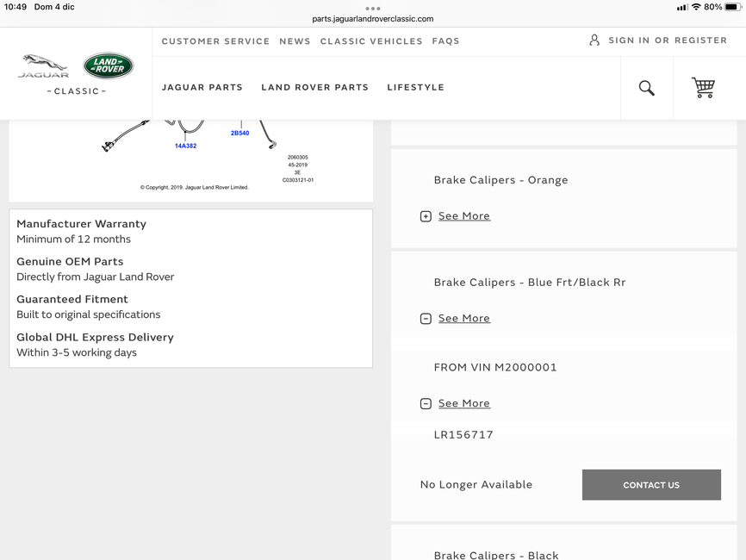Collapse Blue Frt/Black Rr minus icon
Image resolution: width=746 pixels, height=560 pixels.
click(x=426, y=319)
